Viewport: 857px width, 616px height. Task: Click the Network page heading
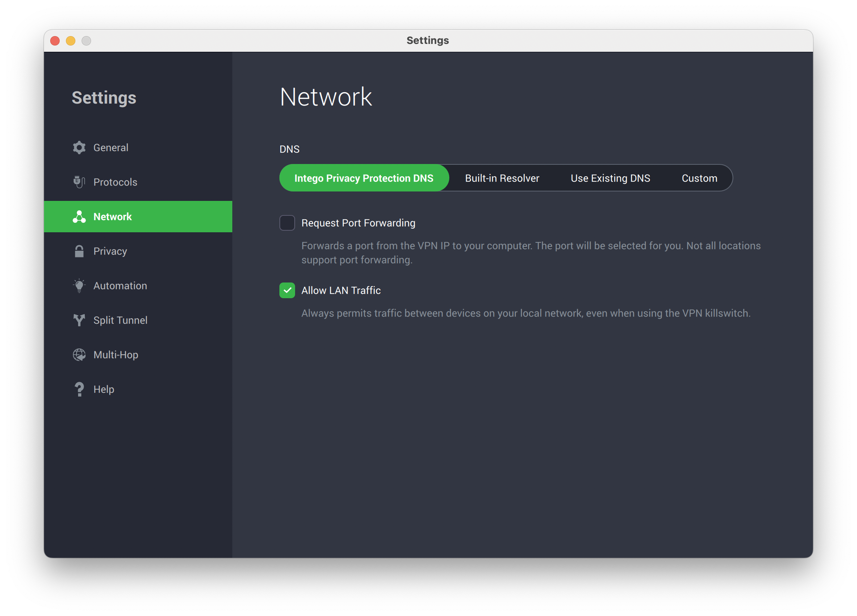(x=326, y=97)
